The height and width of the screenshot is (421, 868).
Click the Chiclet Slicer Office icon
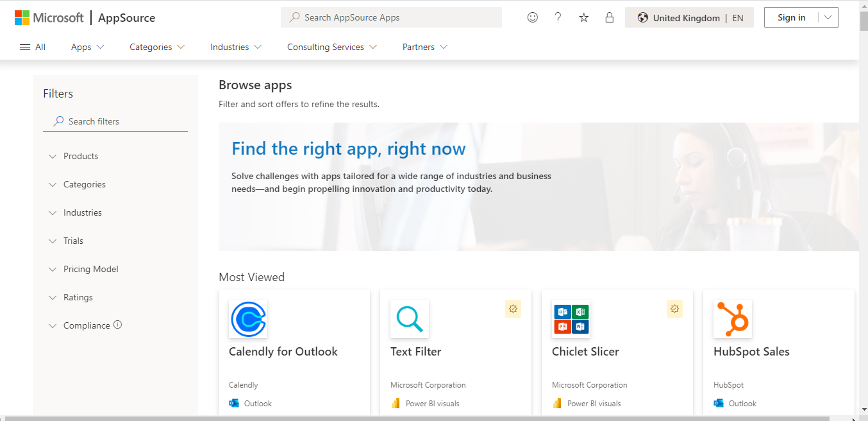(x=571, y=319)
